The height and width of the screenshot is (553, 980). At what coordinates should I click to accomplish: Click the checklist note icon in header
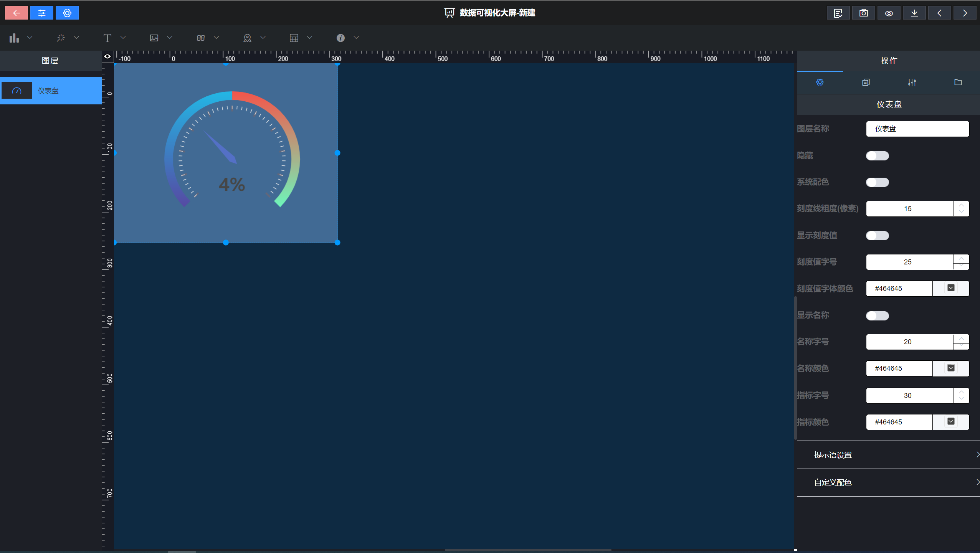coord(838,13)
